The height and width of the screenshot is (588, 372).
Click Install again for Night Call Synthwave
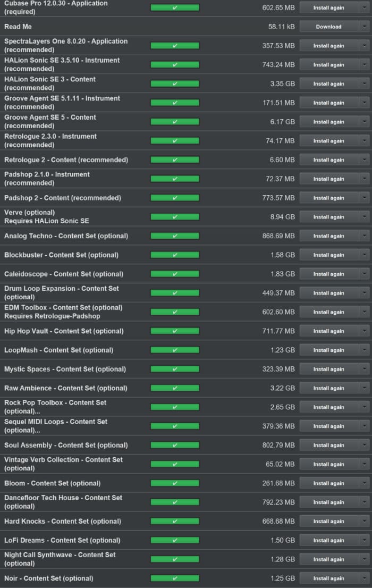click(x=329, y=559)
